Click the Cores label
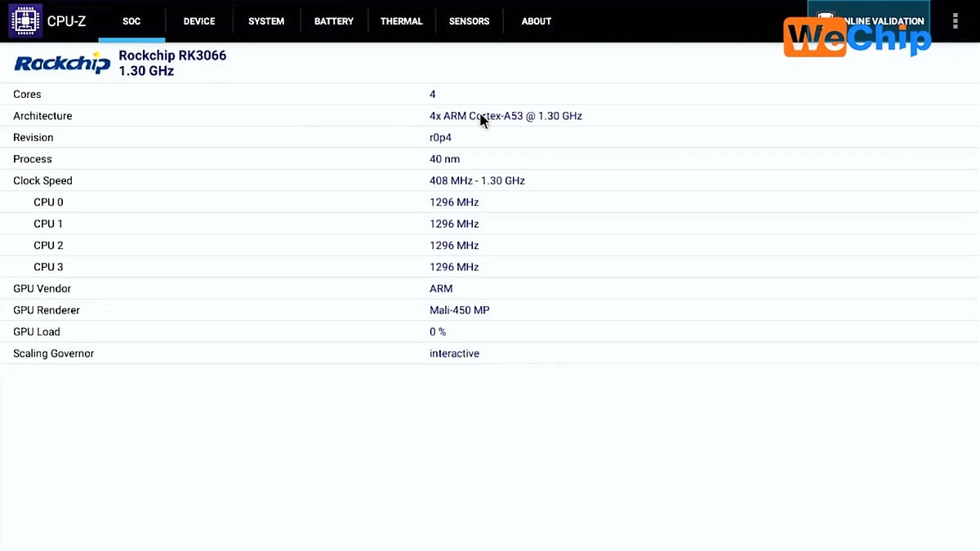This screenshot has width=980, height=551. (27, 95)
